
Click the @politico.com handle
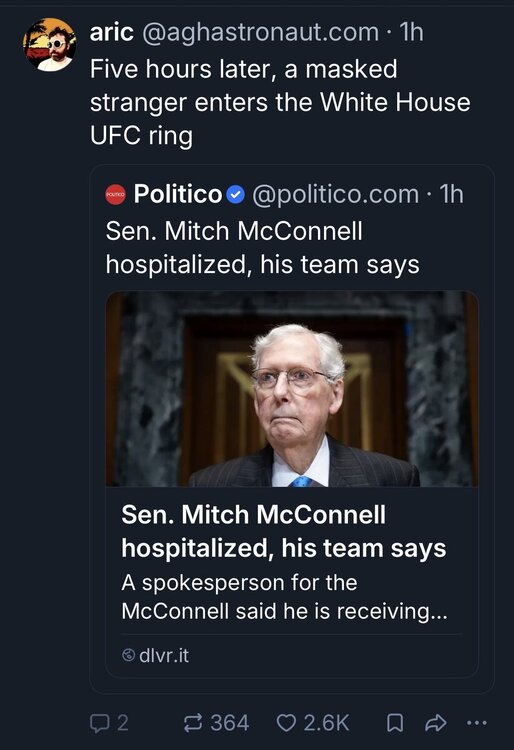[x=335, y=194]
